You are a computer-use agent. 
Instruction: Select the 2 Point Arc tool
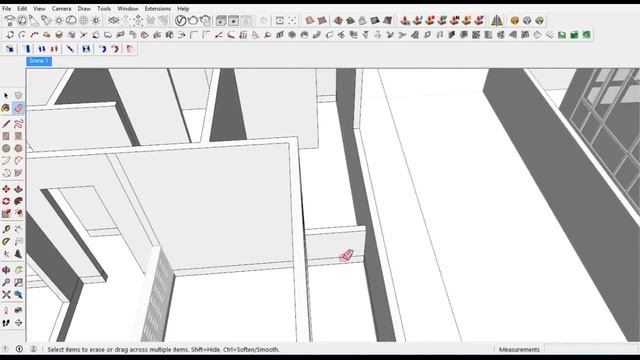coord(18,160)
